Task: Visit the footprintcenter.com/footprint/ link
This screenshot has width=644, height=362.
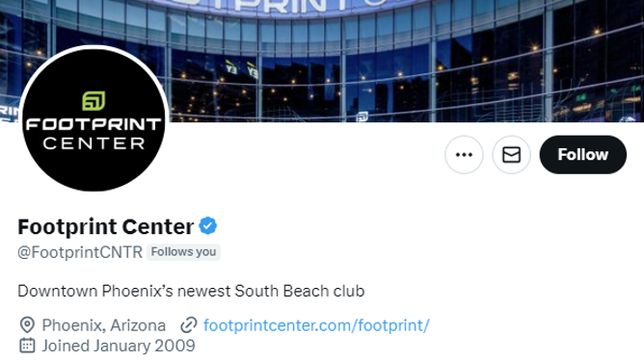Action: coord(316,325)
